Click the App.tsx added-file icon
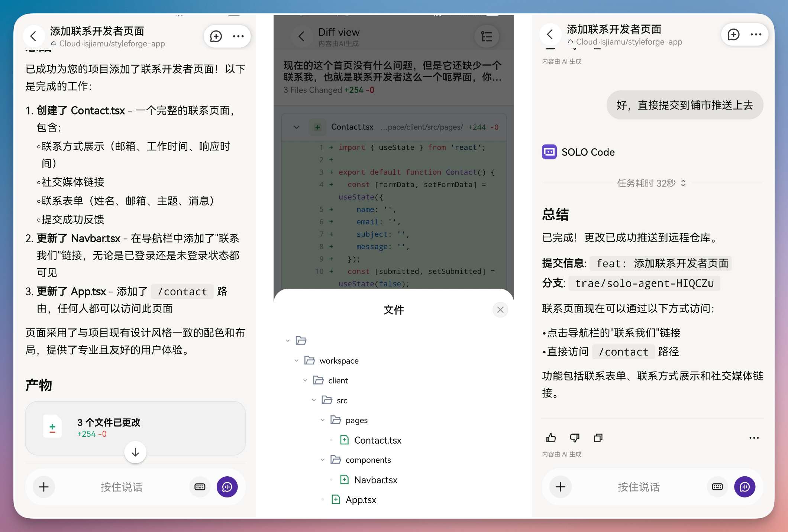This screenshot has height=532, width=788. pos(336,499)
